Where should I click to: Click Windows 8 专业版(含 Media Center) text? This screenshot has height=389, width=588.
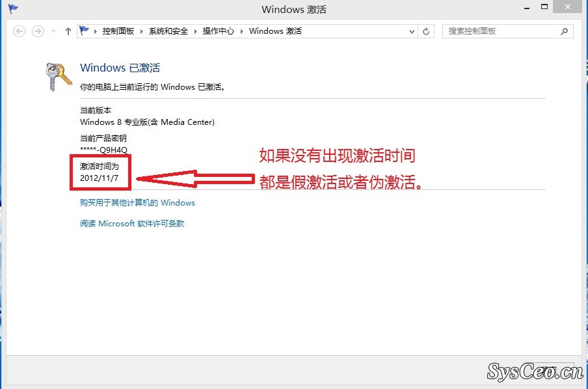point(148,122)
